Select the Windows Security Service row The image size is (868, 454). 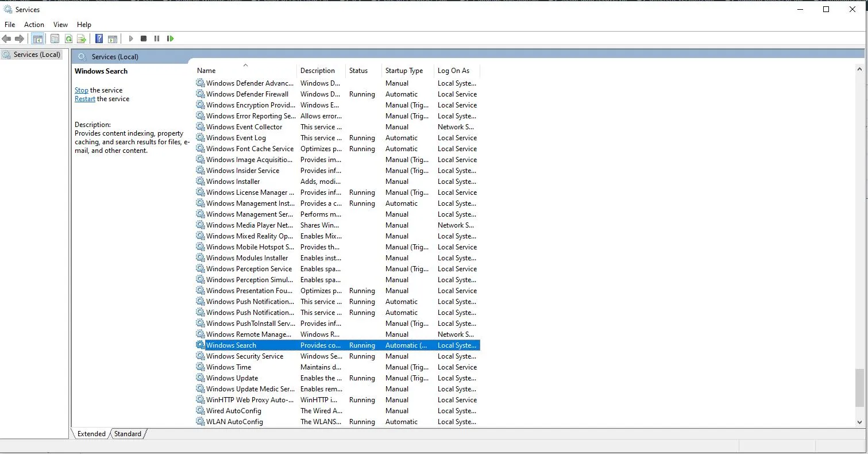click(x=338, y=356)
